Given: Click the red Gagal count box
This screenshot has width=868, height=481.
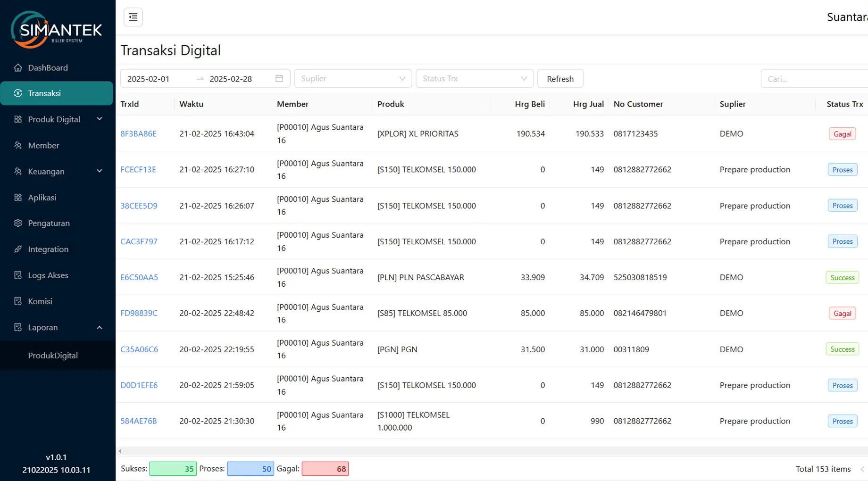Looking at the screenshot, I should [x=325, y=469].
